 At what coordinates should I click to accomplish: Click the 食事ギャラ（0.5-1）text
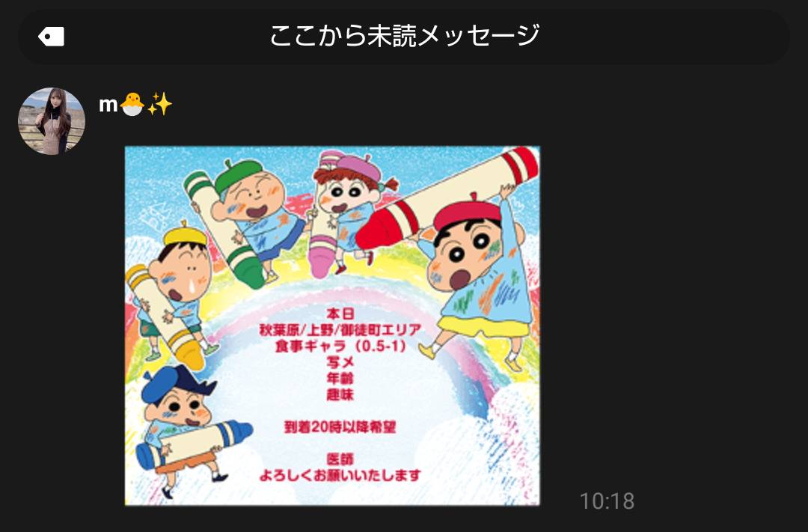tap(340, 346)
